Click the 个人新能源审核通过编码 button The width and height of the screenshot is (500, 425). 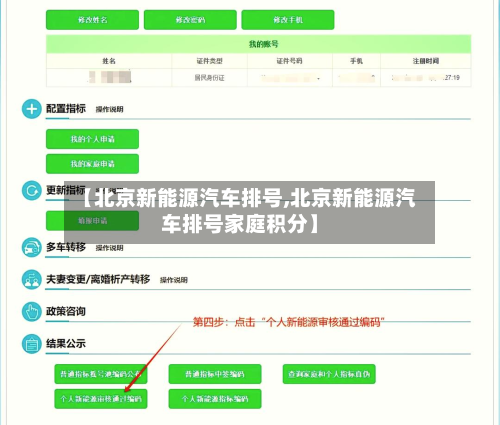click(101, 399)
